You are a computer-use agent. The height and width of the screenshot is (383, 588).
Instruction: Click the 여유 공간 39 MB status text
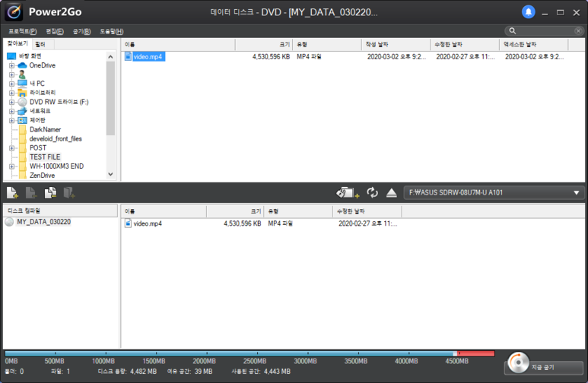[x=189, y=372]
